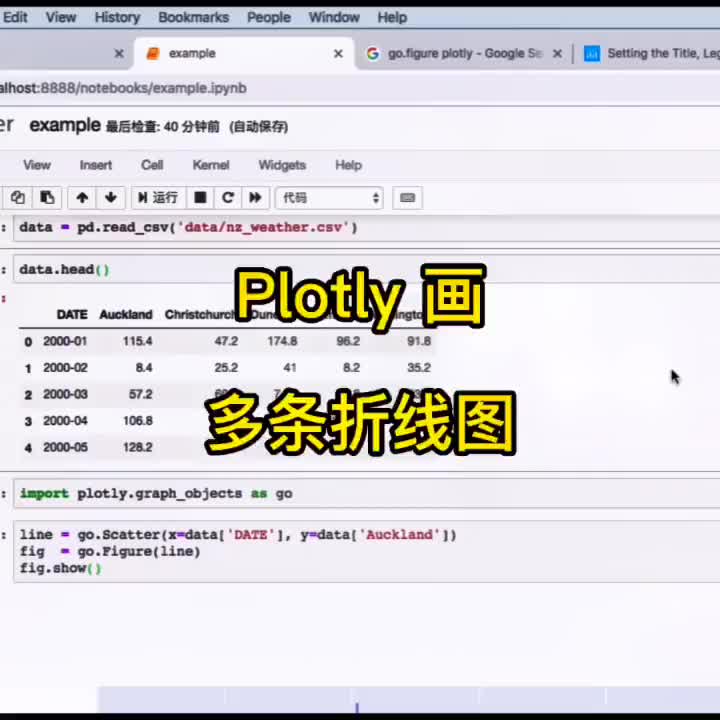Click the 25.2 Christchurch value
The width and height of the screenshot is (720, 720).
[x=226, y=368]
